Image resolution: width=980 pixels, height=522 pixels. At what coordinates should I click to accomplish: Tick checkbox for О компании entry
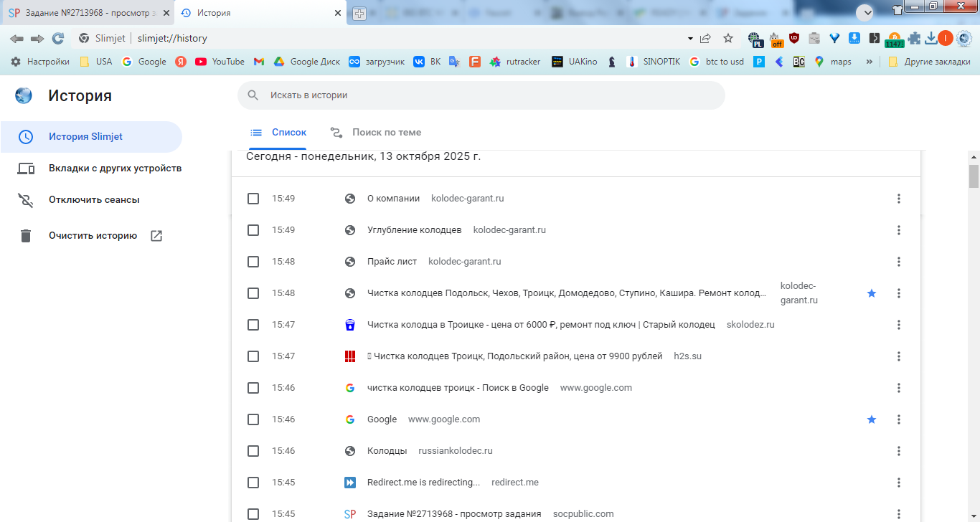click(x=253, y=199)
